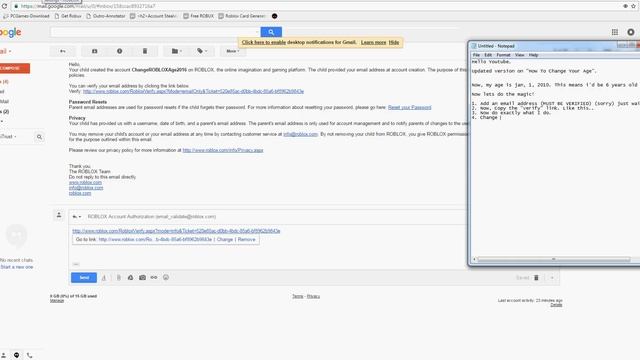Open the Google apps grid
The width and height of the screenshot is (640, 360).
(615, 32)
